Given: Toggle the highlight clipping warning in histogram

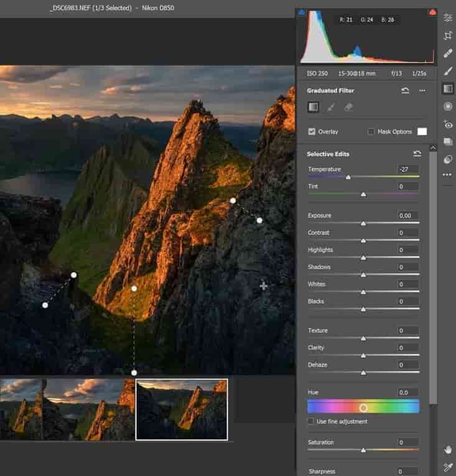Looking at the screenshot, I should (432, 12).
